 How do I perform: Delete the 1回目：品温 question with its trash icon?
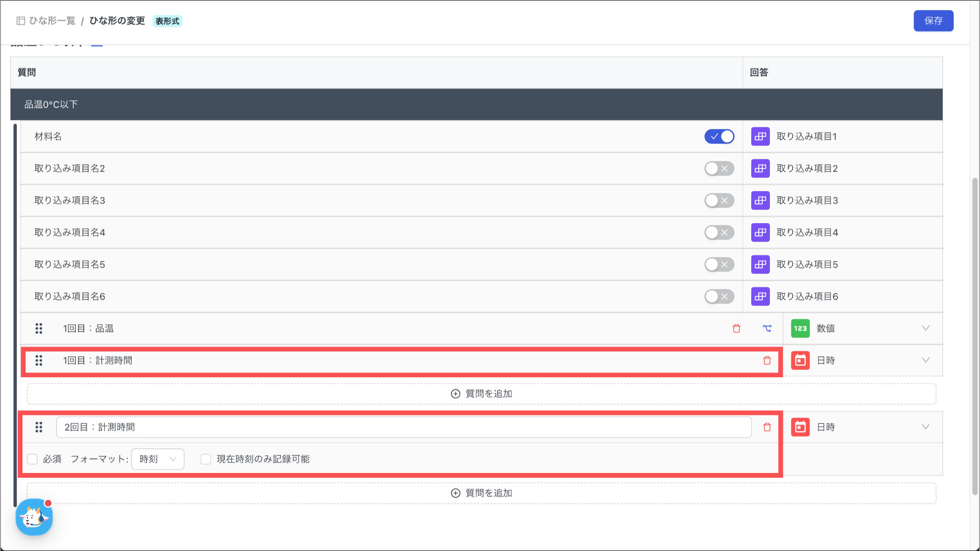point(736,328)
